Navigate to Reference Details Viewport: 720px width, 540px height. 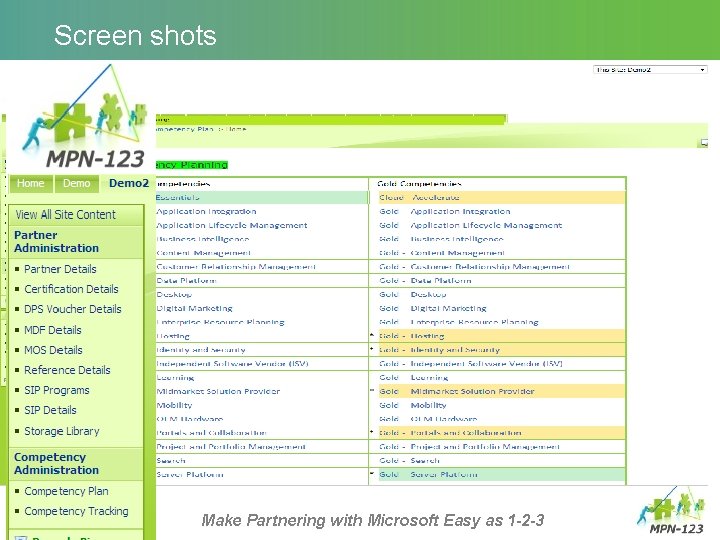click(67, 370)
